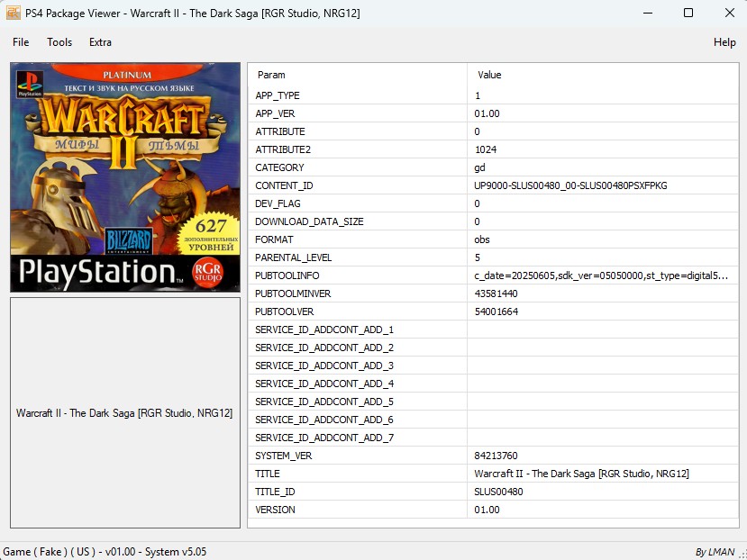Viewport: 747px width, 560px height.
Task: Select the TITLE_ID parameter
Action: pyautogui.click(x=275, y=492)
